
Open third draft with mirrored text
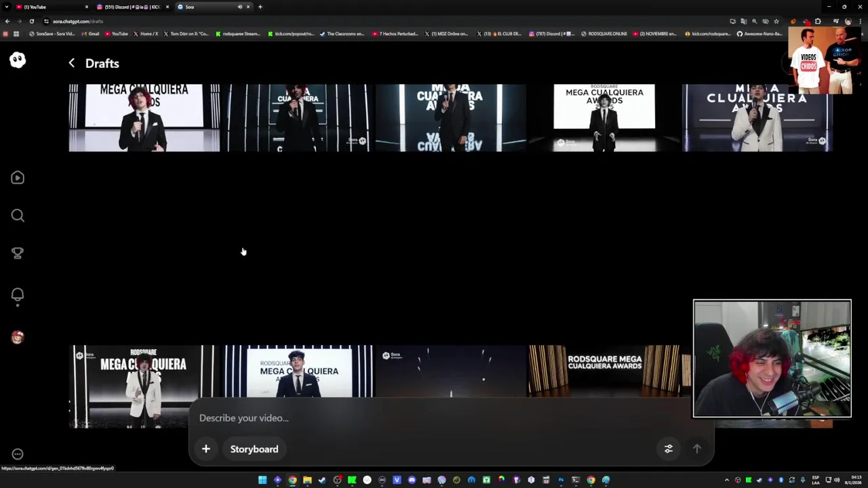pos(451,118)
